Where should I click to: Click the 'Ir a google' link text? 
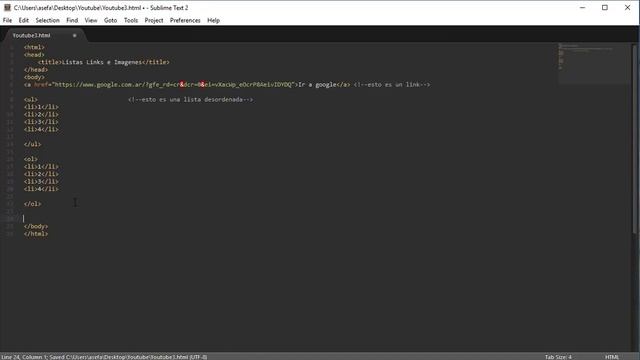pos(318,84)
